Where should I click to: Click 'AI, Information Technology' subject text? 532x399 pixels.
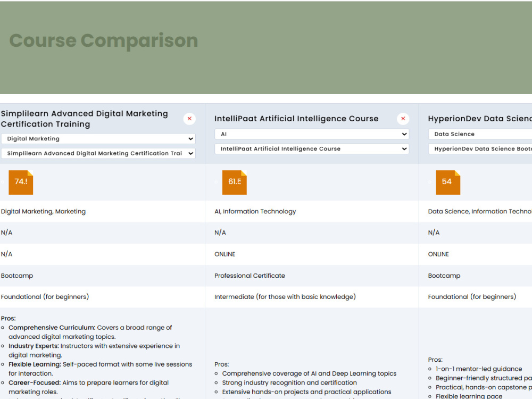(255, 211)
